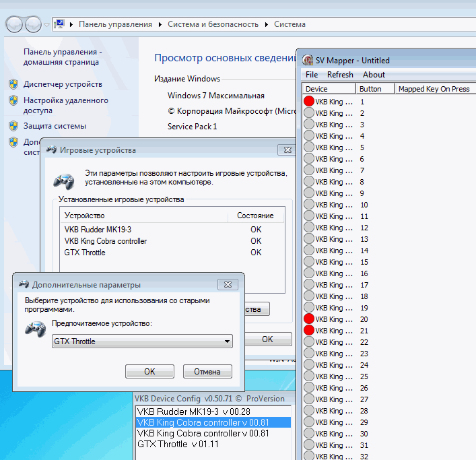Click the Устройство column header
The height and width of the screenshot is (460, 476).
coord(143,216)
